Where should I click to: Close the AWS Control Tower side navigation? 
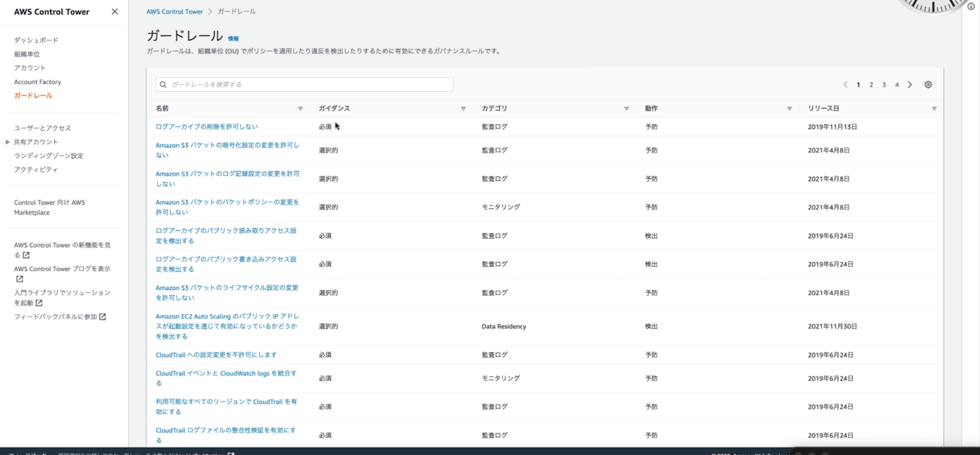tap(114, 12)
